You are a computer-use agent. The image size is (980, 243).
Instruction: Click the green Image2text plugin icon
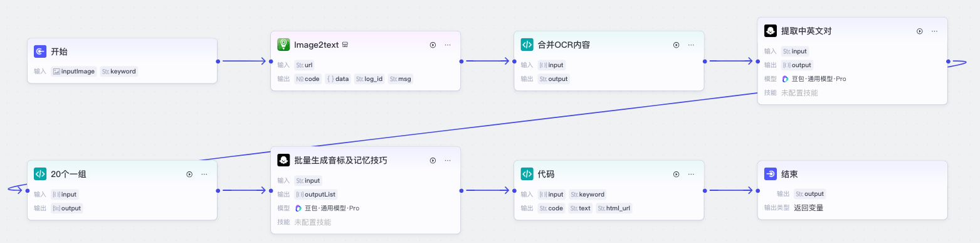(283, 45)
